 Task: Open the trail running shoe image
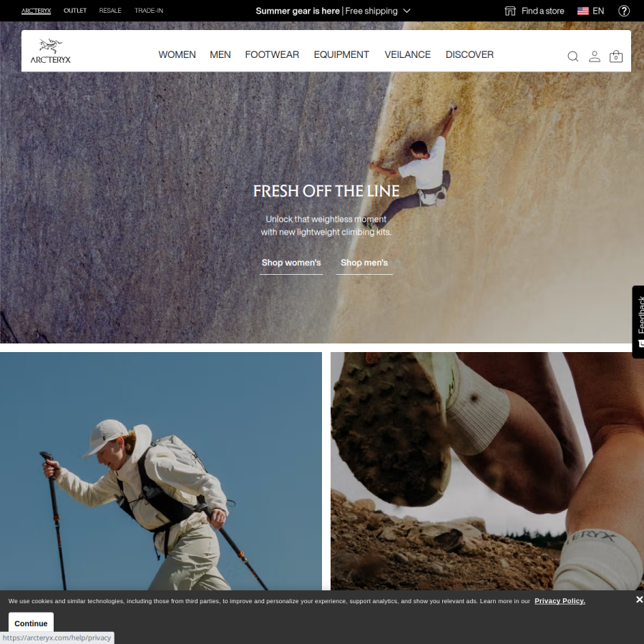tap(487, 471)
